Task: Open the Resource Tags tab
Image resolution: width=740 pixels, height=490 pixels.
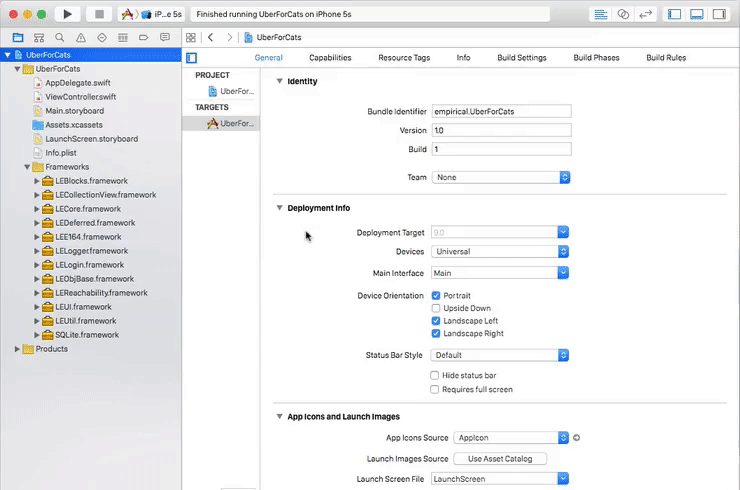Action: [404, 58]
